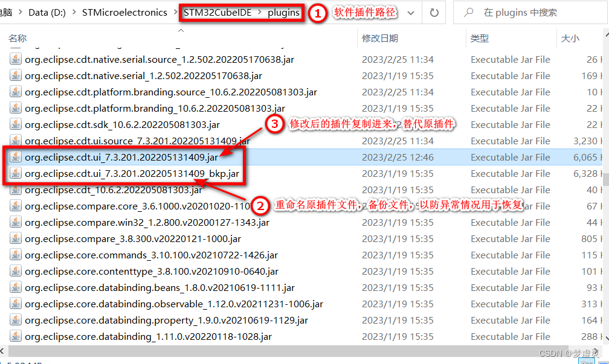Select org.eclipse.cdt.platform.branding_10.6.2.202205081303.jar

point(155,108)
